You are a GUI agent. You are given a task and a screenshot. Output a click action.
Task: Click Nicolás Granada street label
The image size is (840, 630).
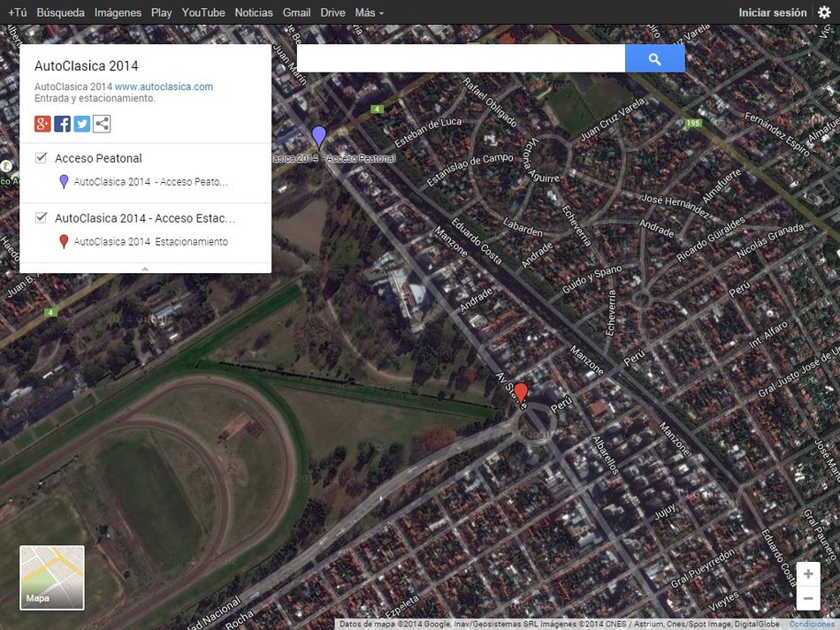pos(770,239)
